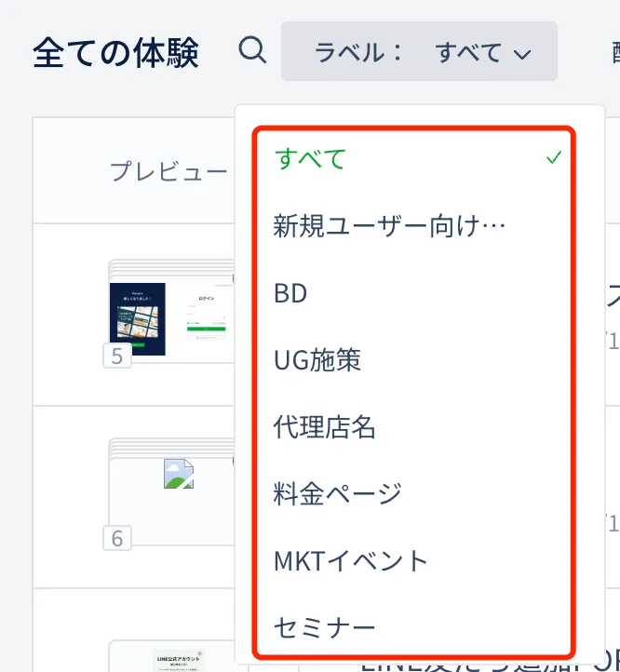This screenshot has width=620, height=672.
Task: Filter by the セミナー label
Action: (324, 628)
